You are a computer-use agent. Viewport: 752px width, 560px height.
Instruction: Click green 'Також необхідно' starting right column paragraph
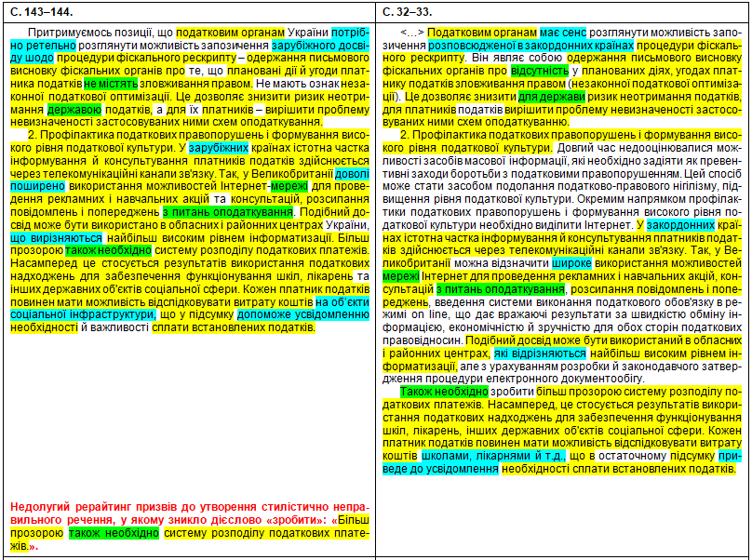pos(445,392)
